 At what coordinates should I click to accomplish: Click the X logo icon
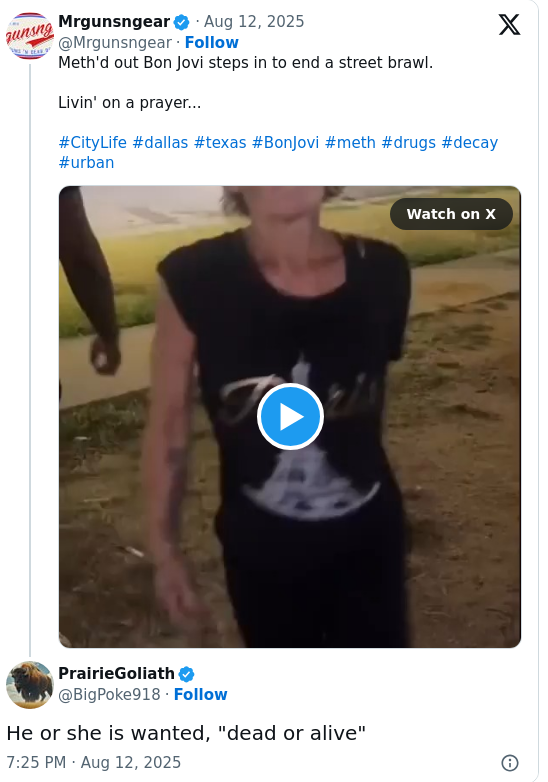(x=509, y=24)
